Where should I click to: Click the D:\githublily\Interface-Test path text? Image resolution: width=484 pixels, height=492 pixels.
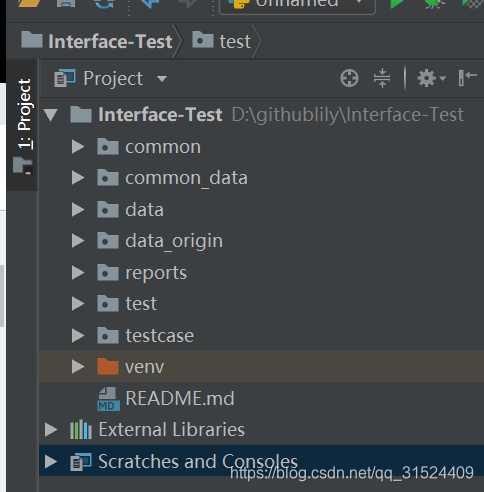click(x=348, y=115)
